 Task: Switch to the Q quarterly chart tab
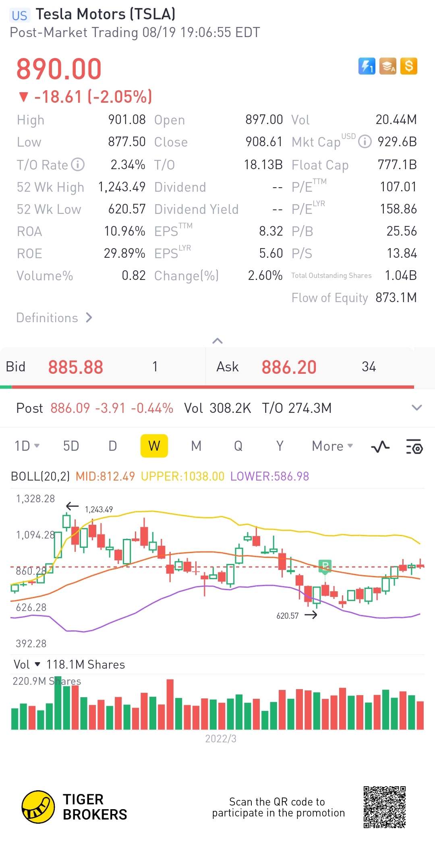coord(238,446)
